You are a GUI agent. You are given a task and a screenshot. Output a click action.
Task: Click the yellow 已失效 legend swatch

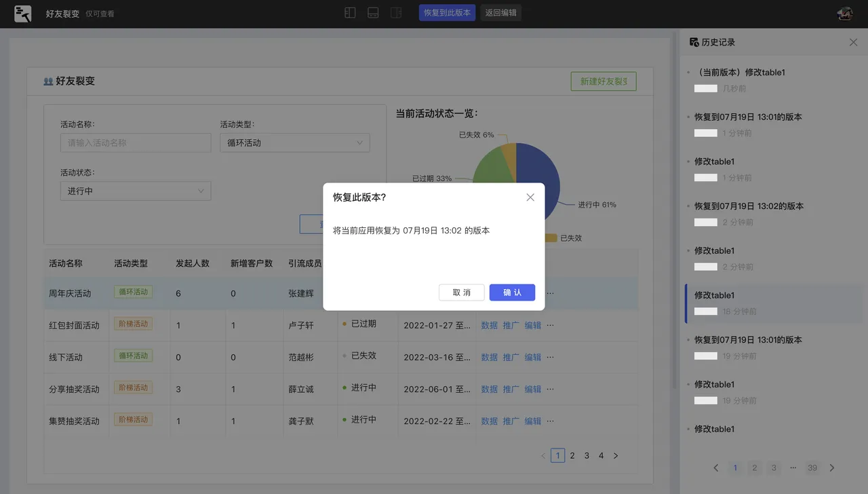pyautogui.click(x=551, y=238)
